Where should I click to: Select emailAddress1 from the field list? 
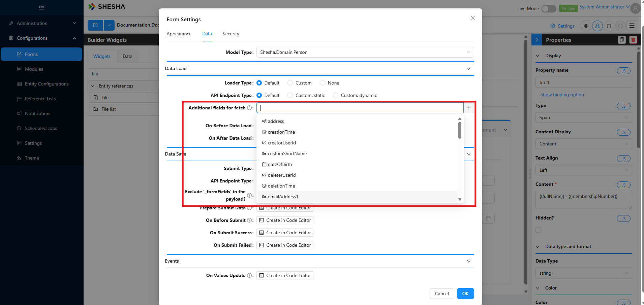(357, 197)
